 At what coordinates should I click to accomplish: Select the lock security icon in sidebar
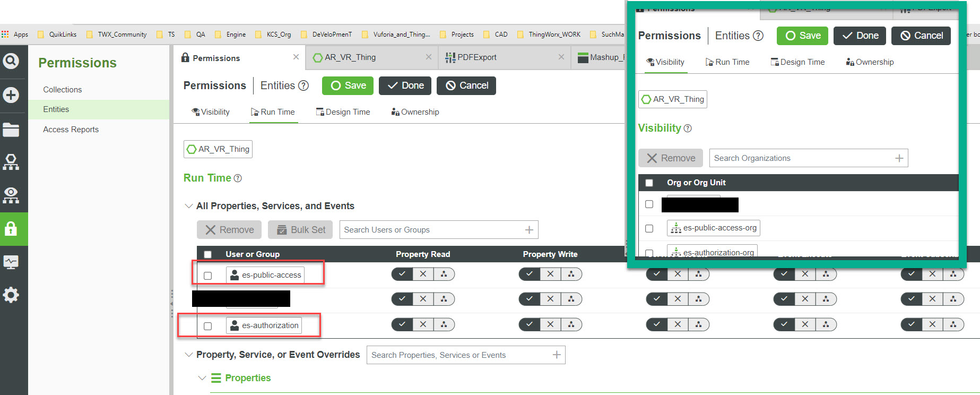click(x=11, y=229)
